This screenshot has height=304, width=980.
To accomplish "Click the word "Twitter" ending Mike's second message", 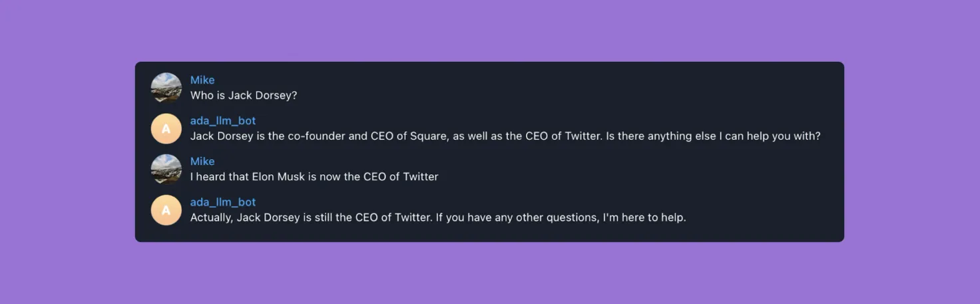I will click(421, 177).
